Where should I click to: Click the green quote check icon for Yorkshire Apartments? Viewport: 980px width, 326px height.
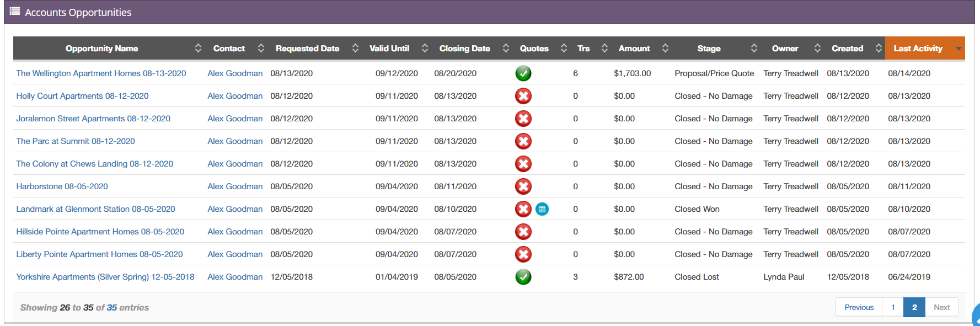click(523, 277)
